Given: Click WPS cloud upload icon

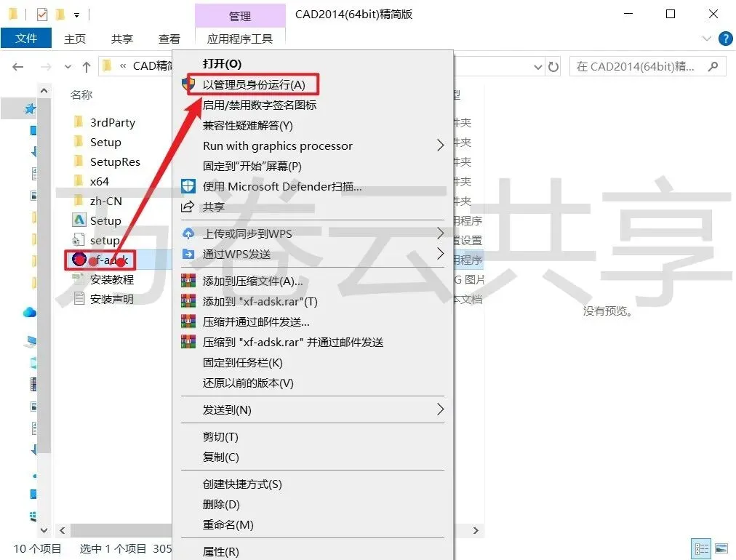Looking at the screenshot, I should (x=188, y=233).
